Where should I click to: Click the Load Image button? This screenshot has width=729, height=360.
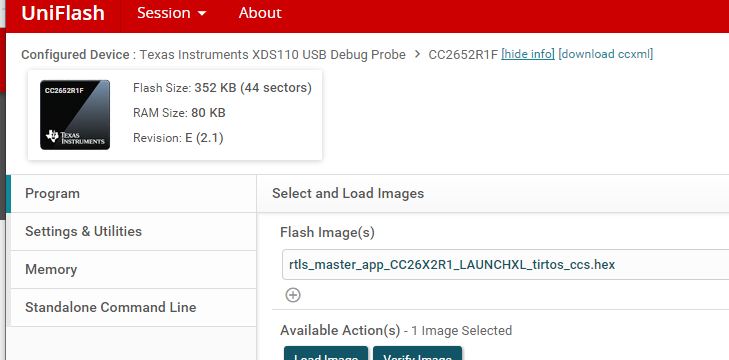326,353
